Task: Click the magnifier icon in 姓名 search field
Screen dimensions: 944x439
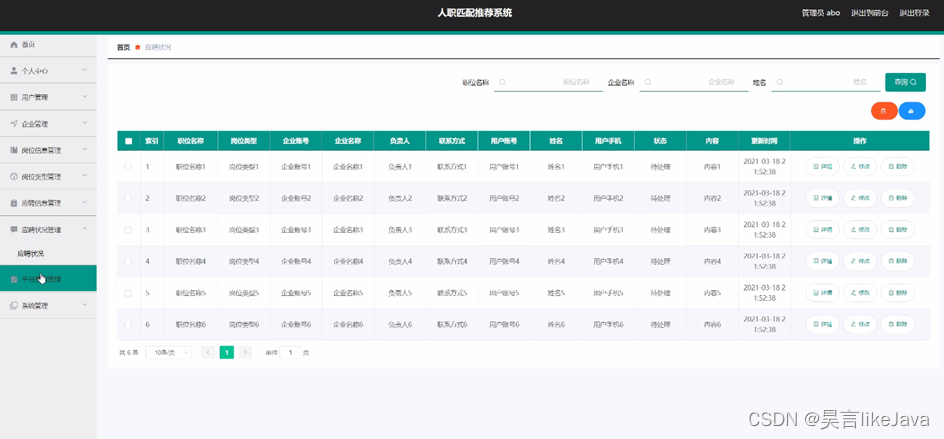Action: tap(780, 82)
